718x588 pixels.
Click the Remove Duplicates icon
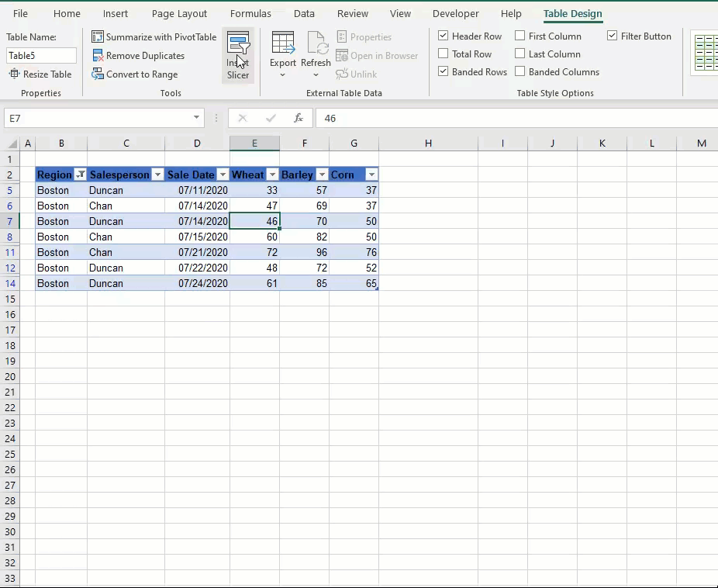point(98,56)
